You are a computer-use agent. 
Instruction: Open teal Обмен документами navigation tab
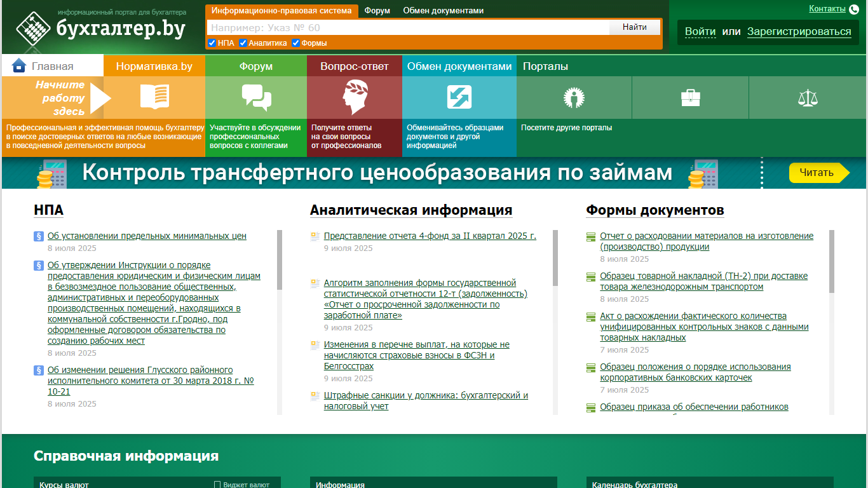coord(459,66)
